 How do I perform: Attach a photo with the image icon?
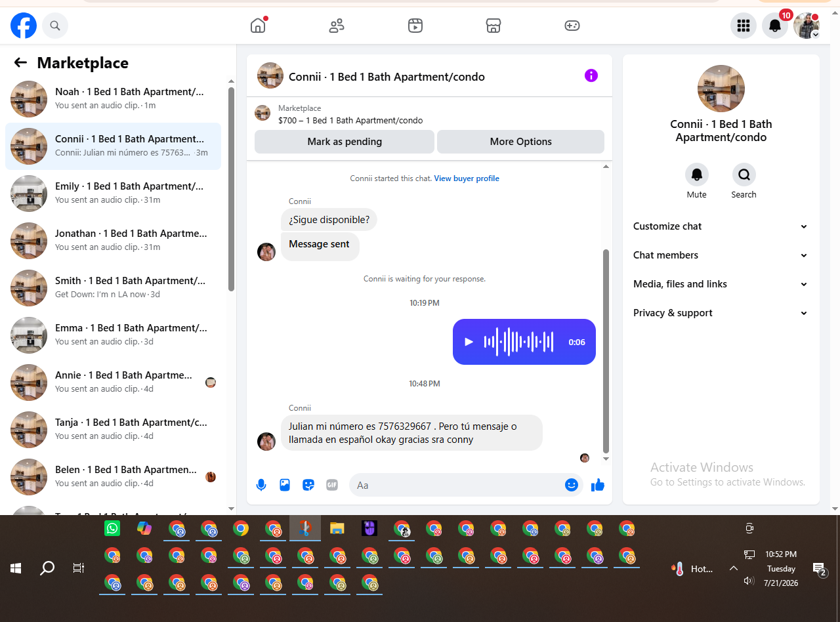pyautogui.click(x=285, y=485)
